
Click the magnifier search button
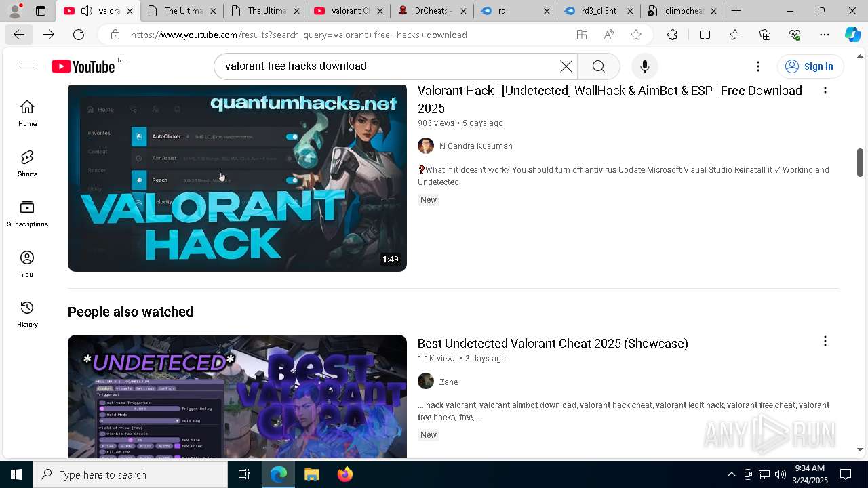[598, 66]
